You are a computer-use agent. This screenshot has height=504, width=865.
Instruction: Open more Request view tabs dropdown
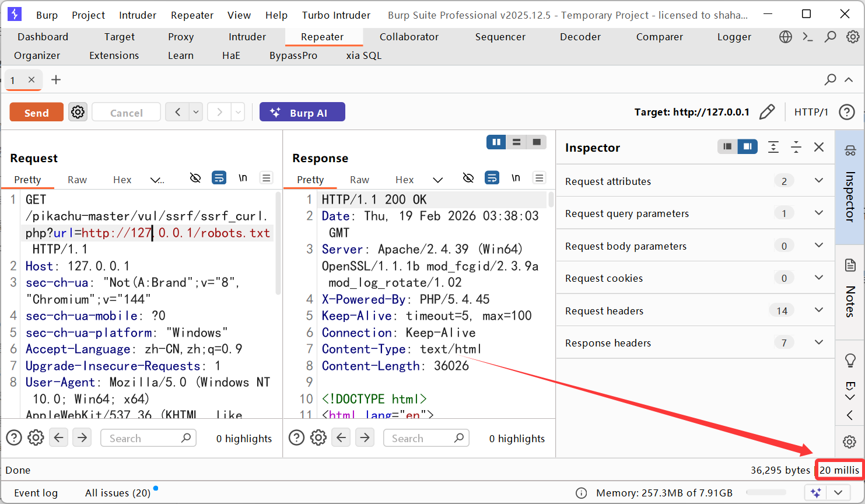click(x=157, y=180)
